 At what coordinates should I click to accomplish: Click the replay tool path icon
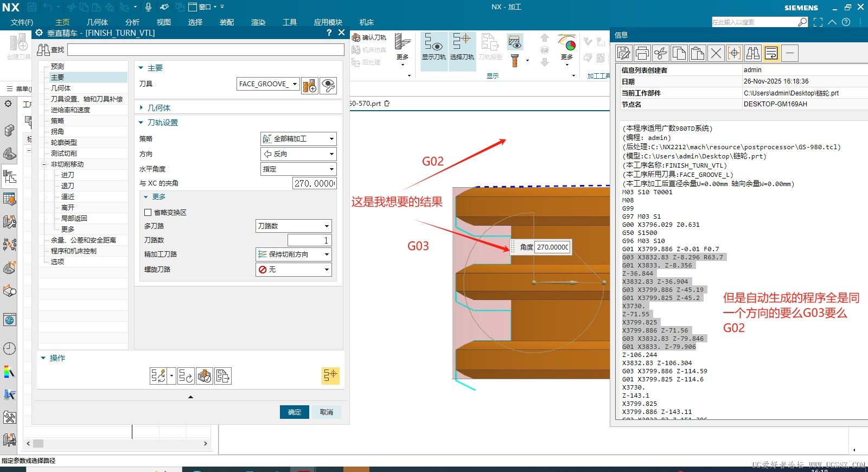coord(186,376)
